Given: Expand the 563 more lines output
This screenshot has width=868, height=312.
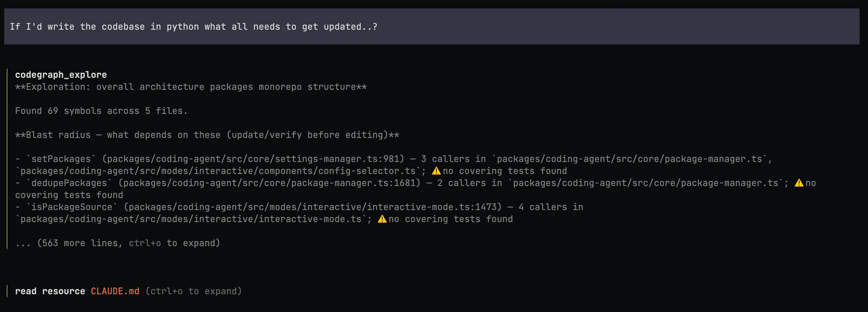Looking at the screenshot, I should pos(118,243).
